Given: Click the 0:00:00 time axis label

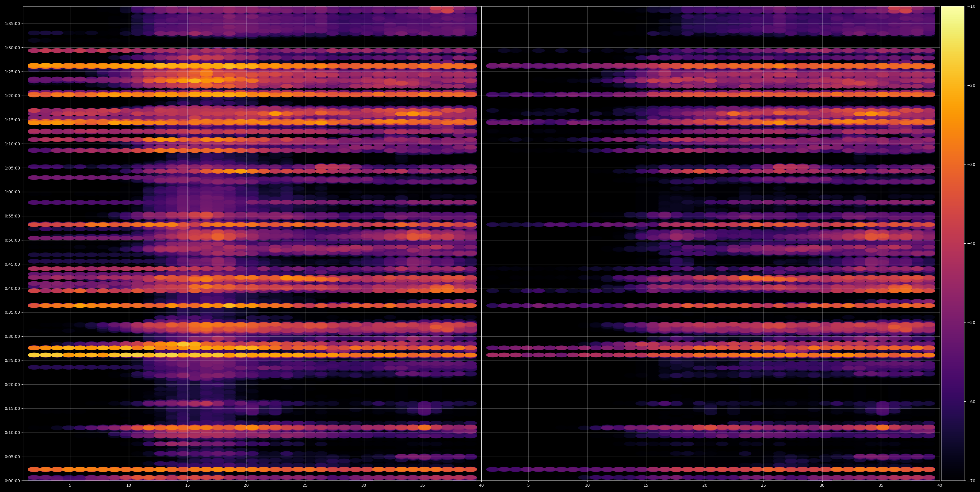Looking at the screenshot, I should [12, 481].
